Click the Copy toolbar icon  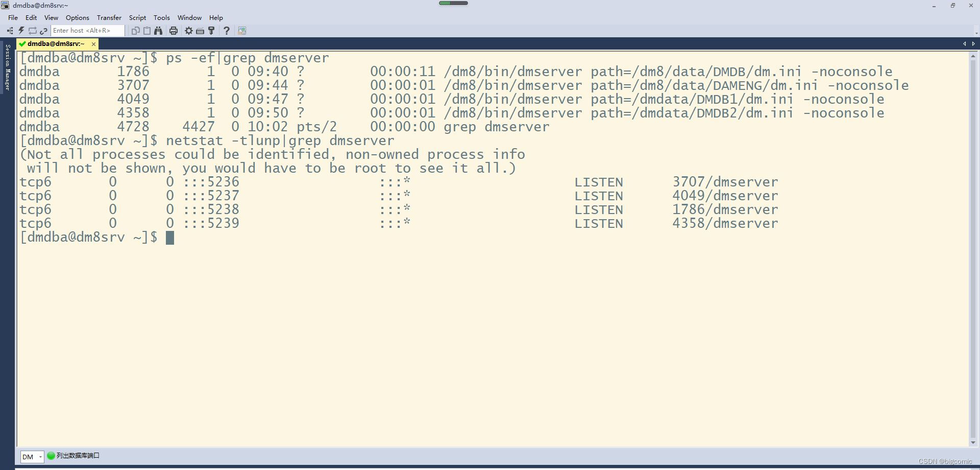pos(135,31)
